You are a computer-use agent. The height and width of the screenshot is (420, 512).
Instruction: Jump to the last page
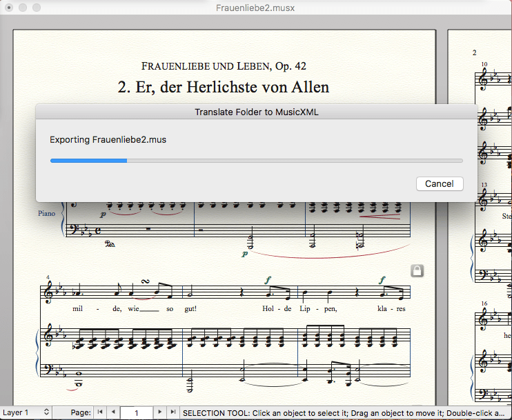point(173,412)
